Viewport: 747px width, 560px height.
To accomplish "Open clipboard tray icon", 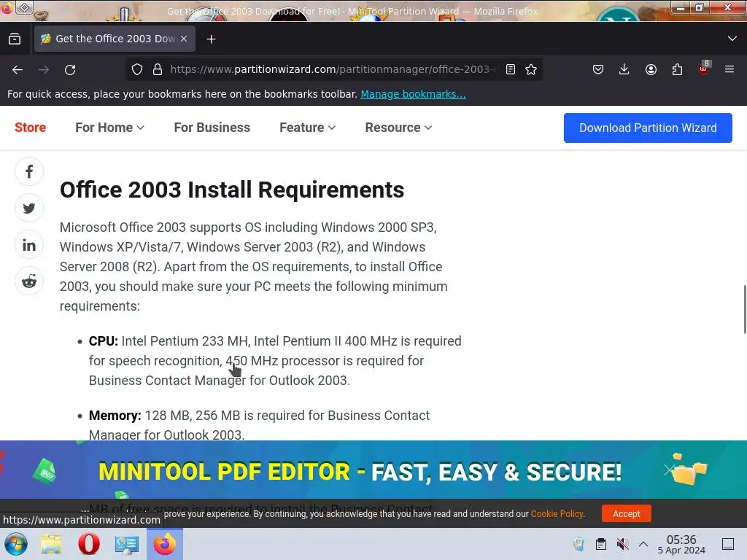I will pos(601,544).
